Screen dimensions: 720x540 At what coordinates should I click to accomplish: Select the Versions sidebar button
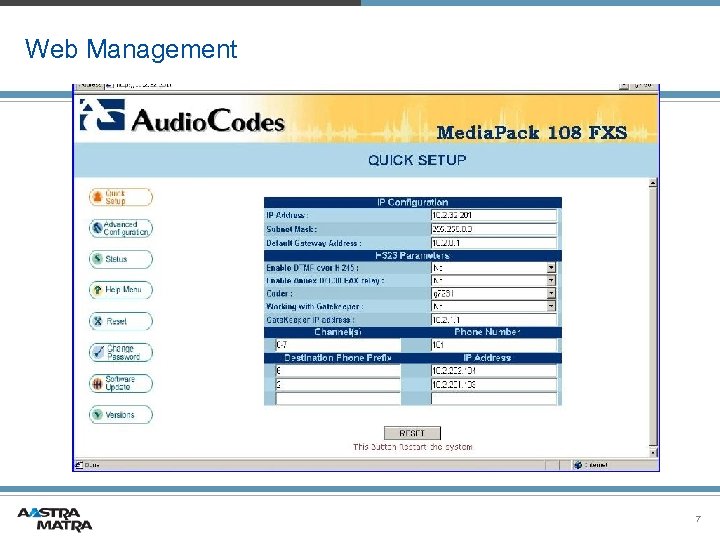coord(121,415)
